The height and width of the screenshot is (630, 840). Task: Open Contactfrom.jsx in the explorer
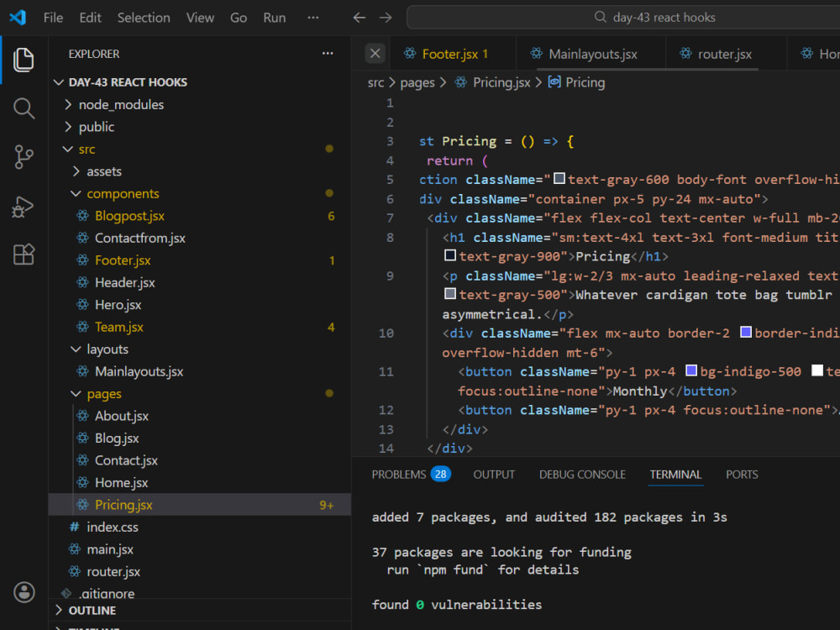[x=199, y=238]
